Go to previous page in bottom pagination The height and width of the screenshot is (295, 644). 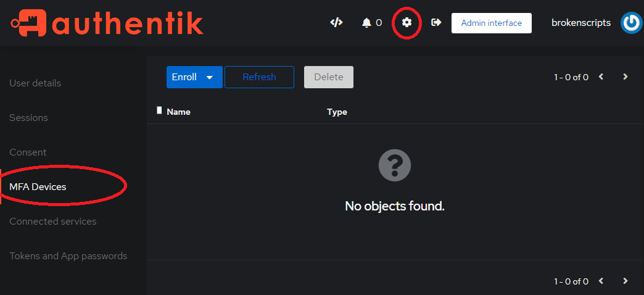(x=601, y=281)
